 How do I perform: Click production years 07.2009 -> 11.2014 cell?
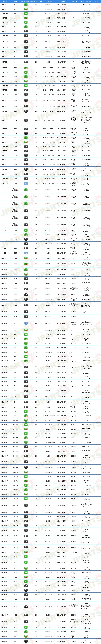click(49, 442)
